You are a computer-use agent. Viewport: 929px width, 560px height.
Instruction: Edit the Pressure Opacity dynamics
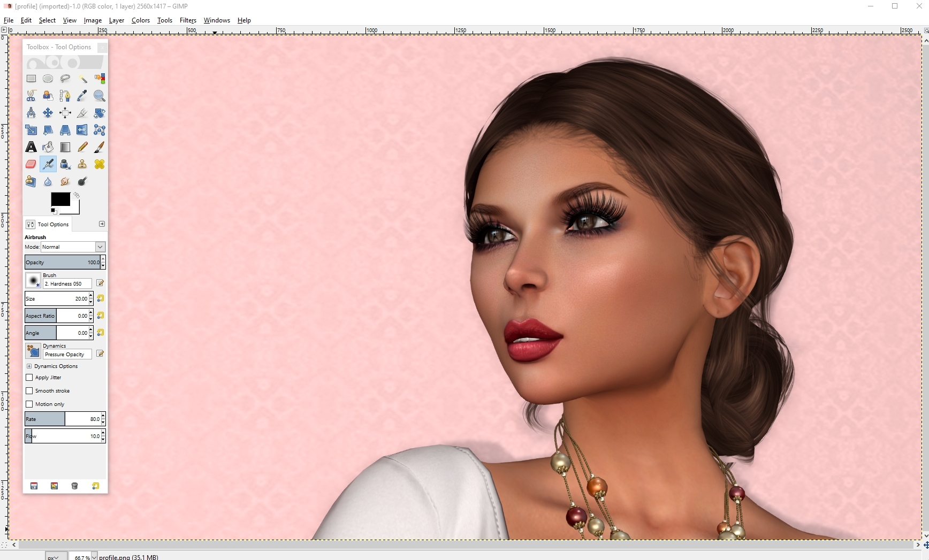click(x=100, y=354)
